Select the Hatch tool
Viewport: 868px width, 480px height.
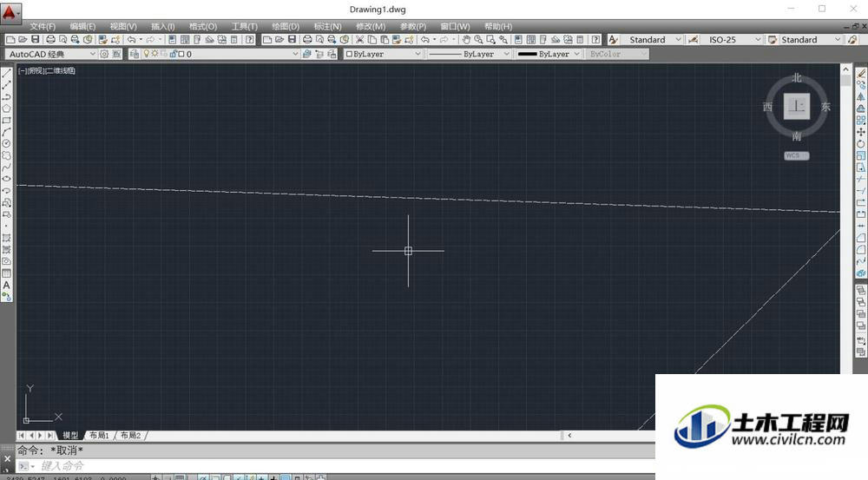click(7, 238)
